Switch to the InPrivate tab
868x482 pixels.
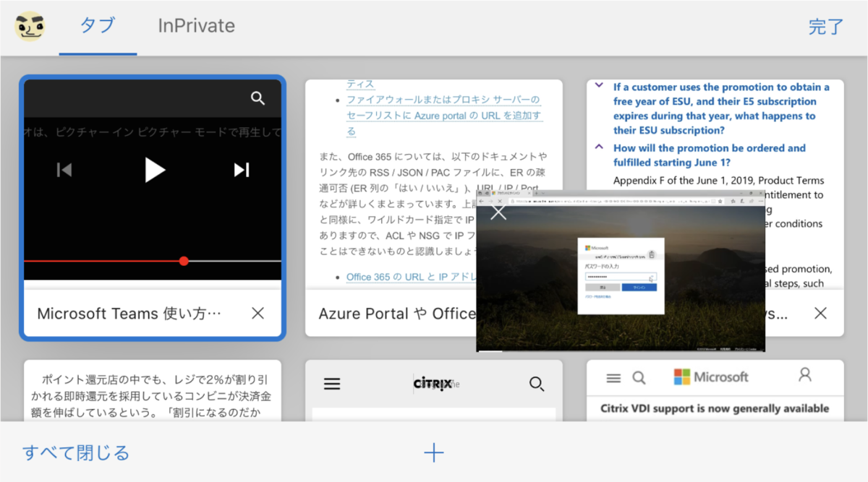(196, 26)
